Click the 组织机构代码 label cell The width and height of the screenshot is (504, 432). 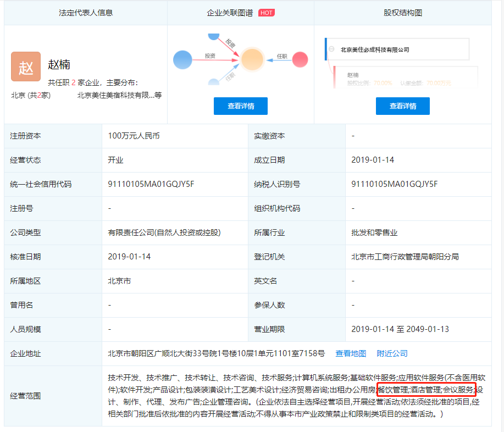[297, 208]
